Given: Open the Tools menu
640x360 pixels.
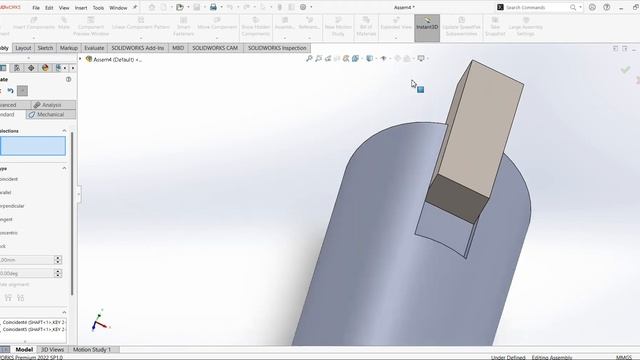Looking at the screenshot, I should coord(98,8).
